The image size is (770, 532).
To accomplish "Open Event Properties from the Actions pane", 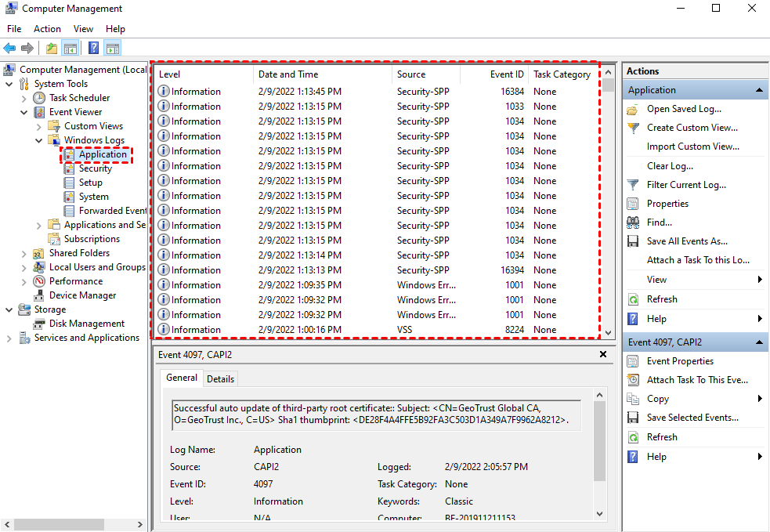I will pyautogui.click(x=680, y=361).
